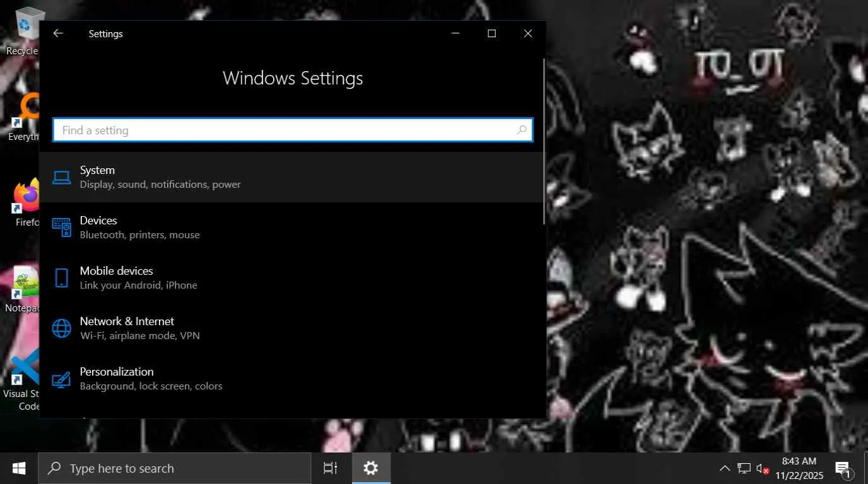Open the Windows Start menu
Screen dimensions: 868x484
[19, 468]
